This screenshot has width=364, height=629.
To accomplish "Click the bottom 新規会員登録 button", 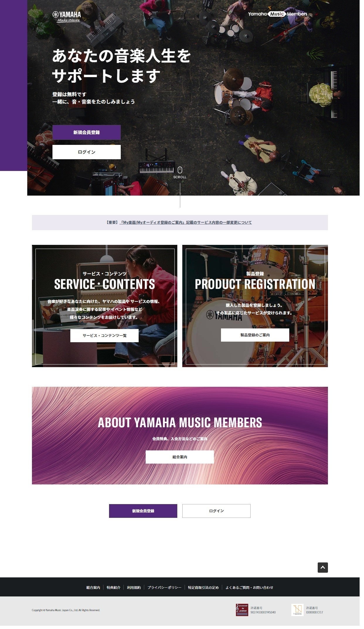I will pos(143,511).
